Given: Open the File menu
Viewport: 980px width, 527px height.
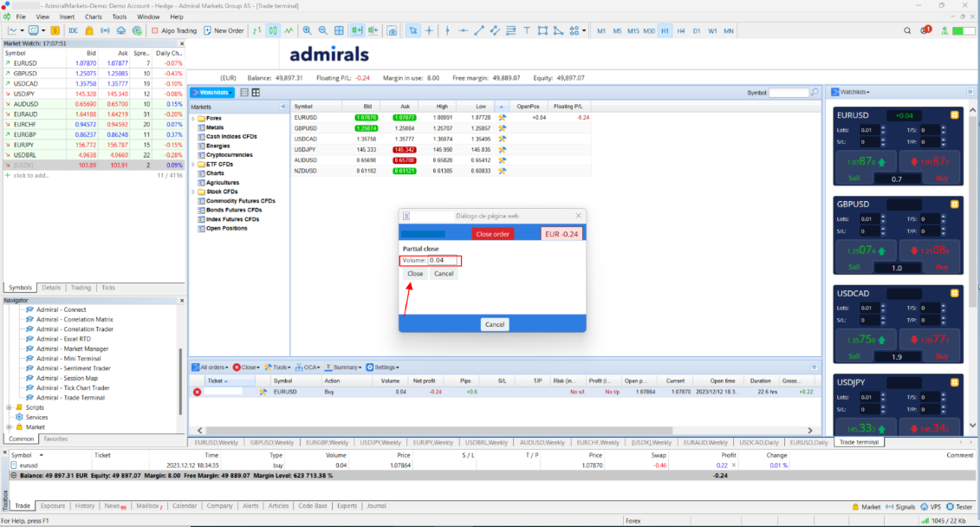Looking at the screenshot, I should (21, 16).
